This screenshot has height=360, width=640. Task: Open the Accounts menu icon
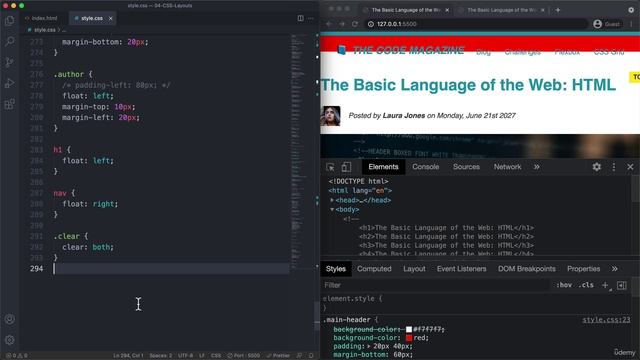10,319
